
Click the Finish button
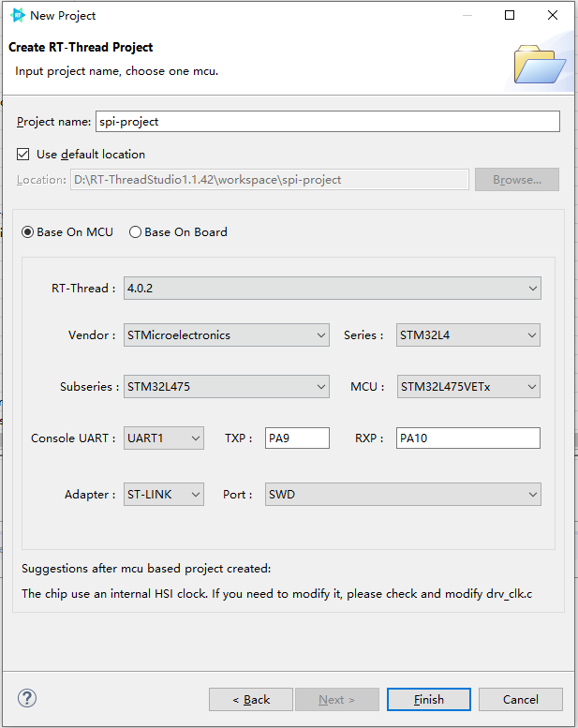point(429,700)
